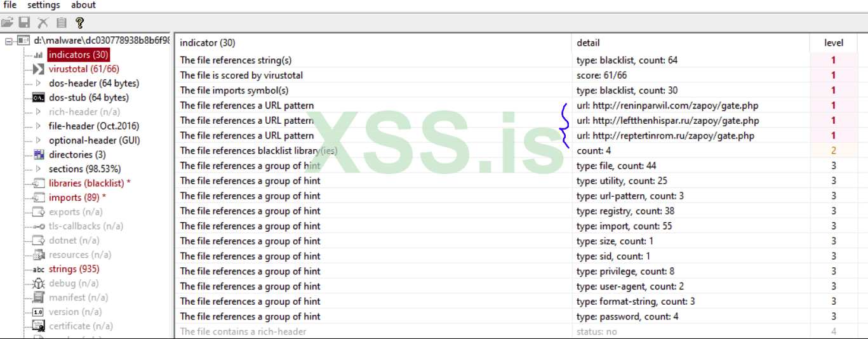Click 'type: user-agent, count: 2' detail
Image resolution: width=868 pixels, height=339 pixels.
click(x=630, y=286)
